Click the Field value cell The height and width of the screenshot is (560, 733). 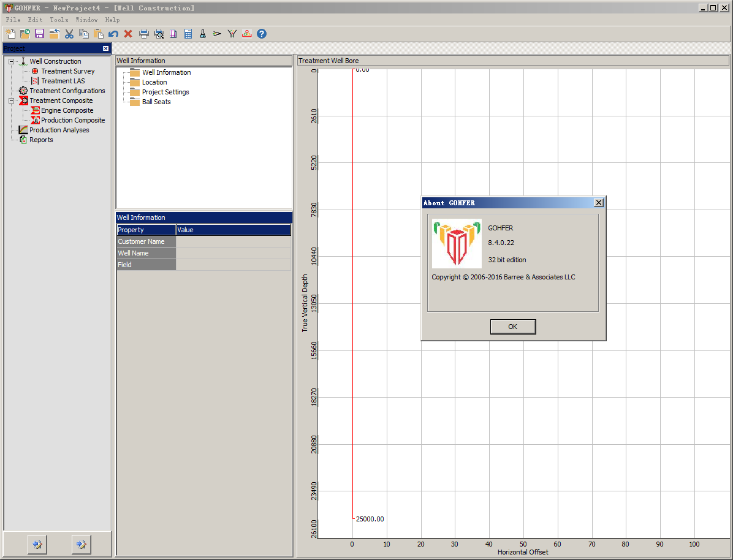coord(234,265)
